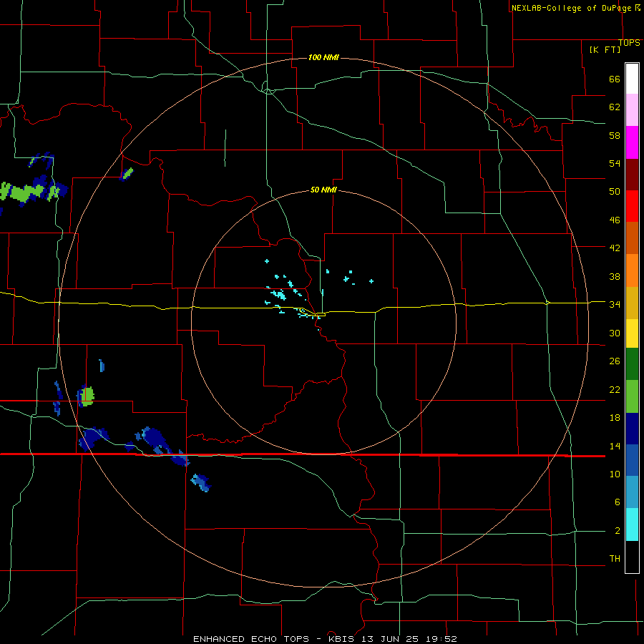Click the legend value "38"
Image resolution: width=644 pixels, height=644 pixels.
[x=615, y=276]
